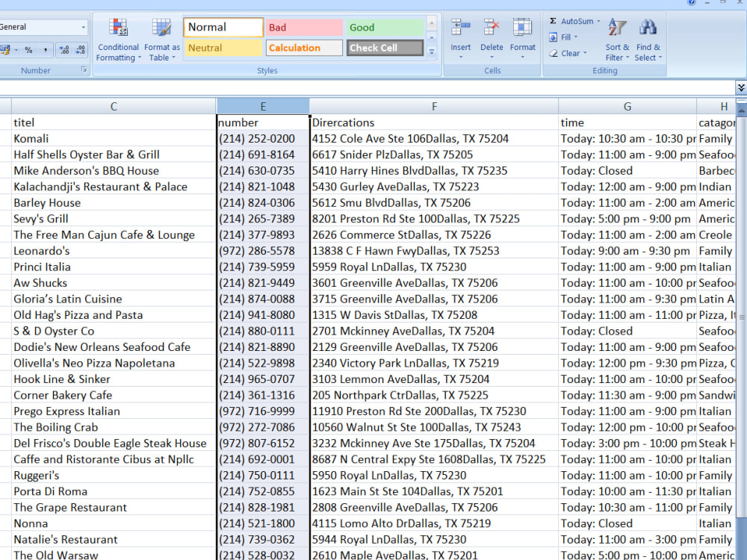Select the cell containing Komali
Screen dimensions: 747x560
click(x=114, y=139)
